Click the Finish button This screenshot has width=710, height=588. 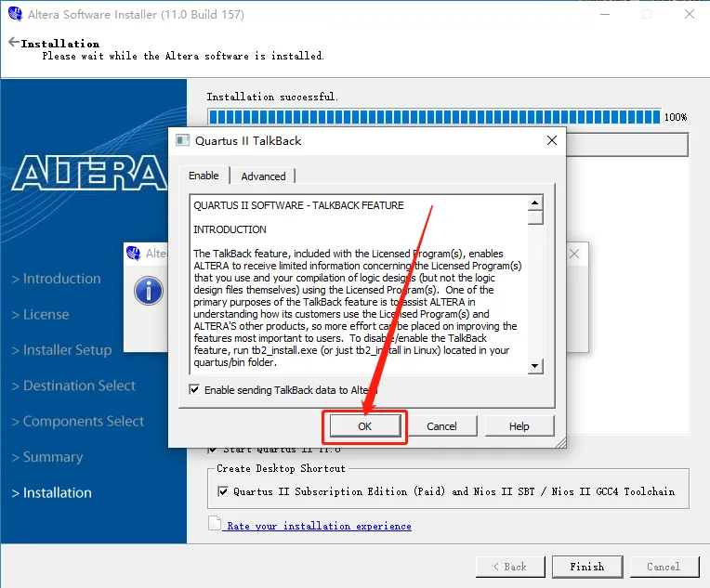[587, 567]
